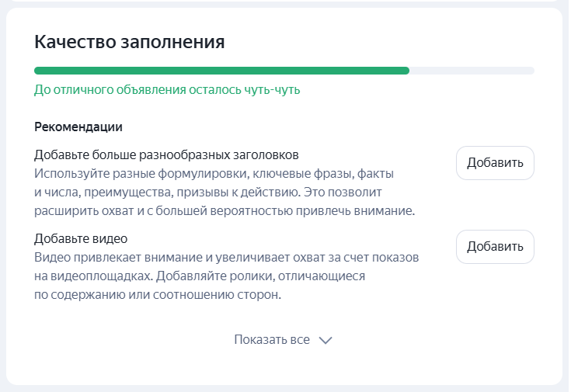Click the chevron arrow beside Показать все
The image size is (571, 392).
click(326, 340)
